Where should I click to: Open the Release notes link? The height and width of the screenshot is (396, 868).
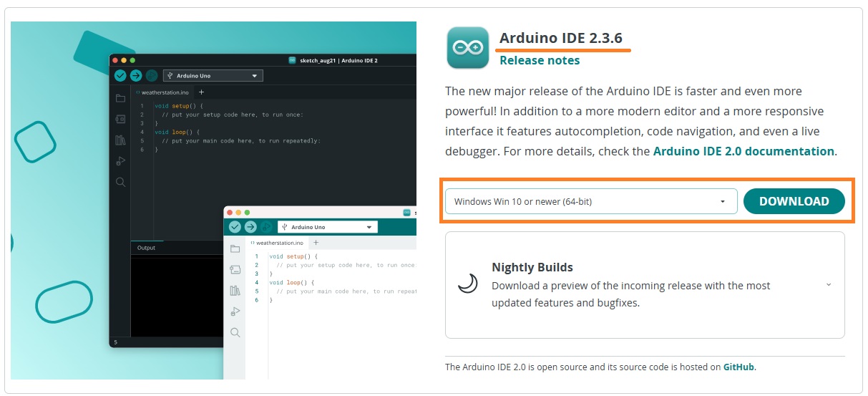tap(540, 61)
